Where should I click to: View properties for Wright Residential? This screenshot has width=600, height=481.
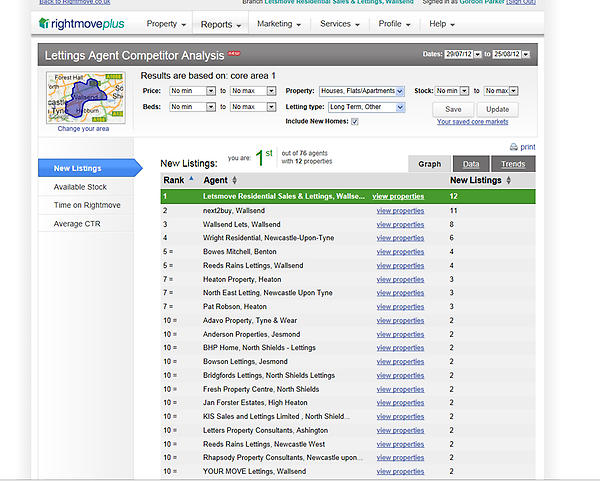[x=400, y=238]
